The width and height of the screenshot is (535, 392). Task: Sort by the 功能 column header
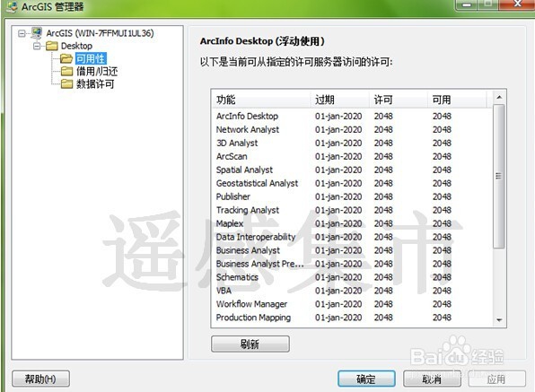tap(261, 100)
